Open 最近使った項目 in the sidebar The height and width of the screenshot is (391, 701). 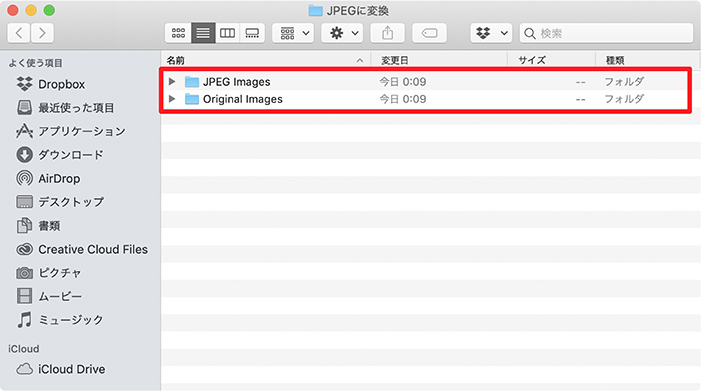pyautogui.click(x=65, y=108)
